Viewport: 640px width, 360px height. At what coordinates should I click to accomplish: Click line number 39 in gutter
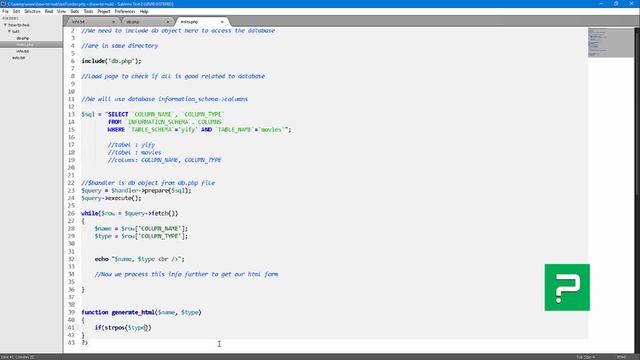(71, 312)
